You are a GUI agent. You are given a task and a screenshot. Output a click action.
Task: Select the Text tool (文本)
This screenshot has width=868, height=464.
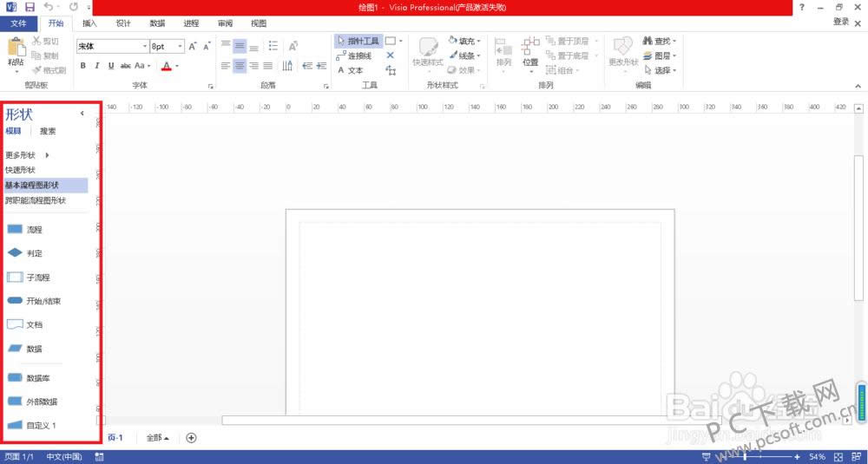click(352, 70)
